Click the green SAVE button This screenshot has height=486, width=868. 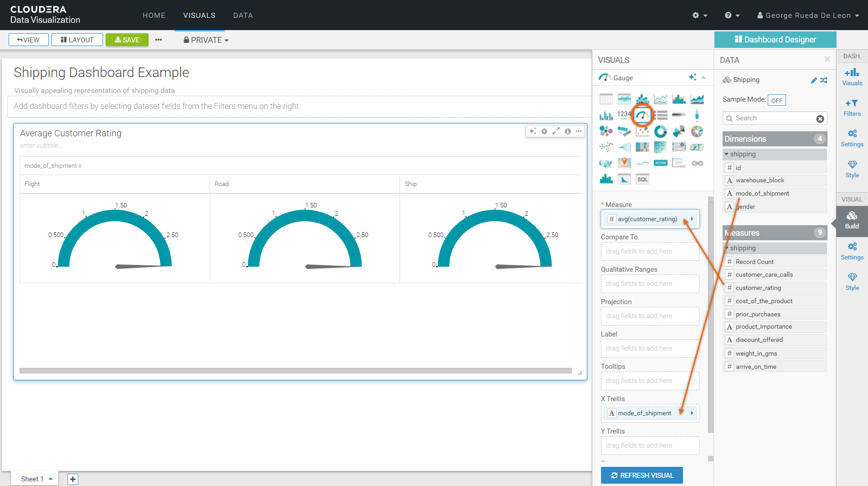[x=127, y=40]
